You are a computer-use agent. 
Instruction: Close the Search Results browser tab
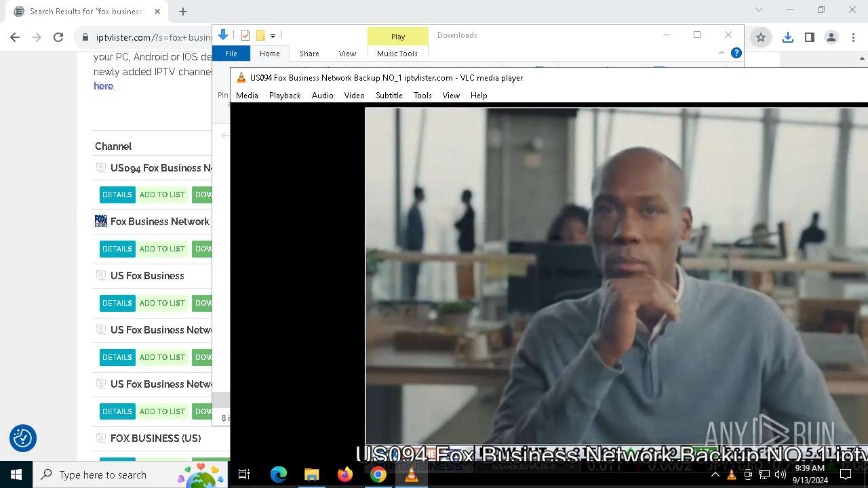(x=157, y=11)
